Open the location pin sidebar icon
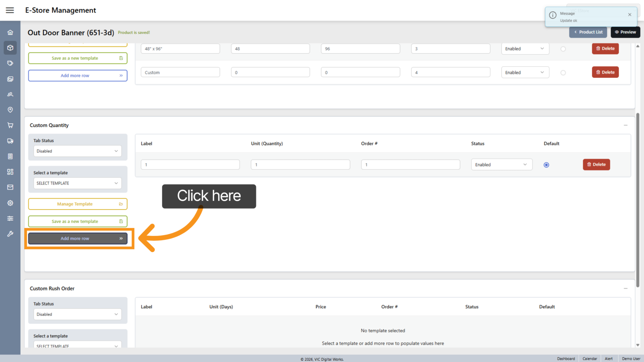644x362 pixels. (10, 110)
